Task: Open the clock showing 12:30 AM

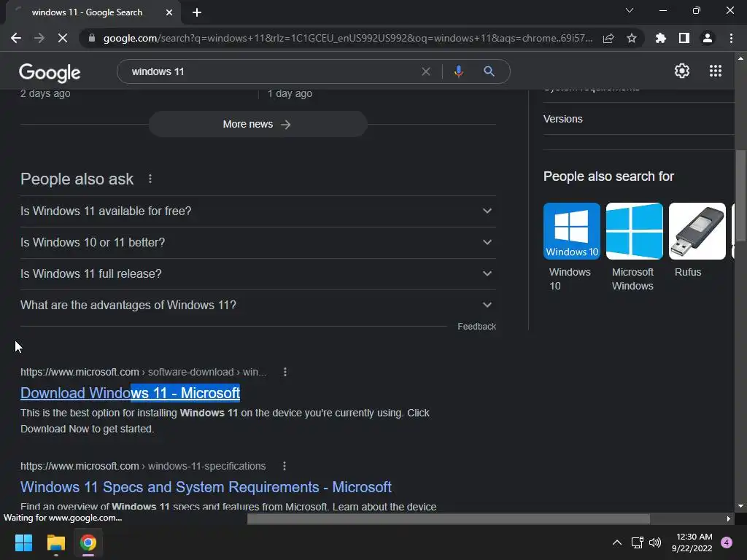Action: click(x=692, y=542)
